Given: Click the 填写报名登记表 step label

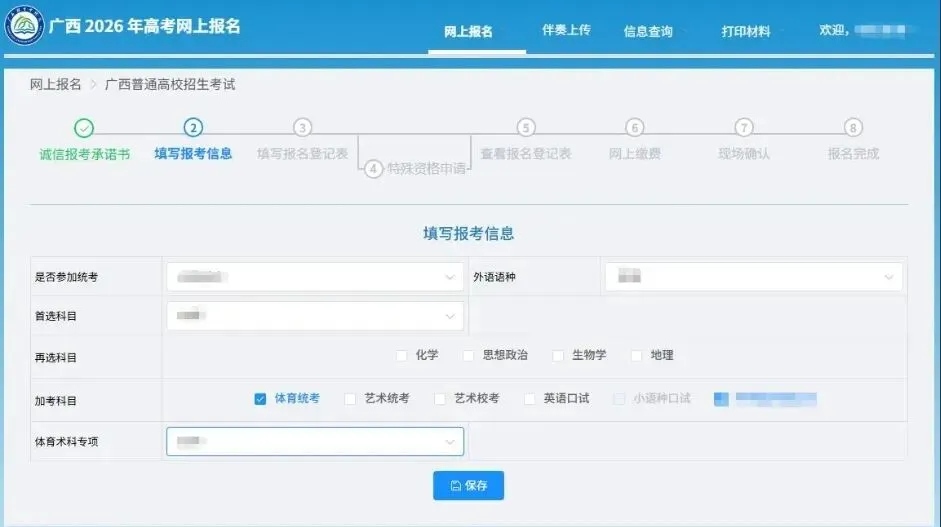Looking at the screenshot, I should pos(302,154).
